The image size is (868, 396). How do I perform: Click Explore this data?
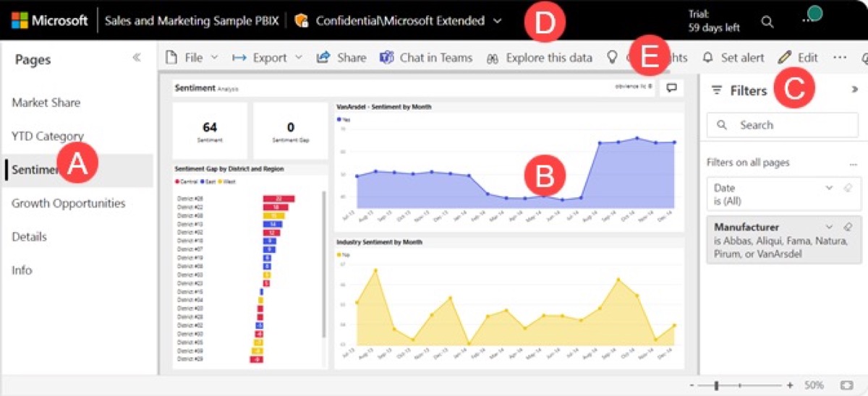(x=539, y=58)
